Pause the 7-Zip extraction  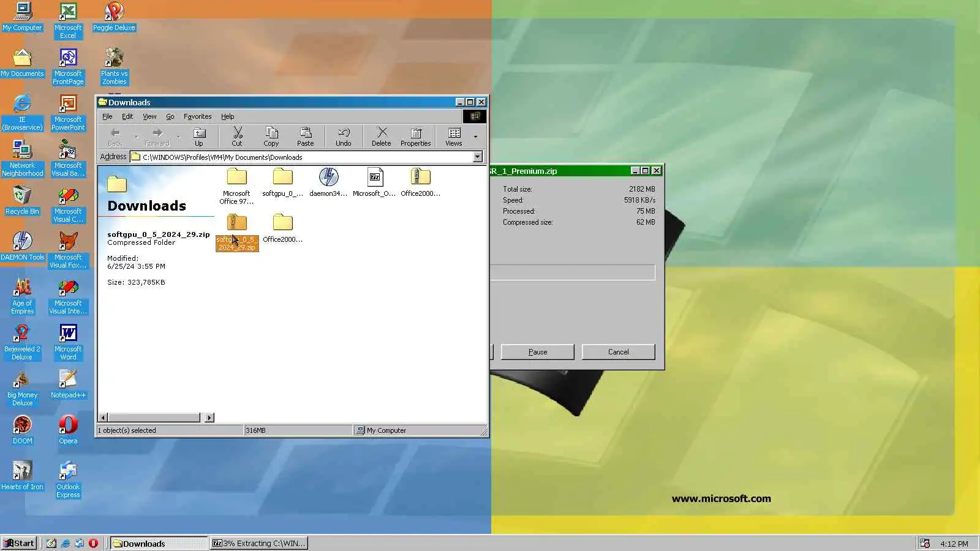pyautogui.click(x=537, y=352)
